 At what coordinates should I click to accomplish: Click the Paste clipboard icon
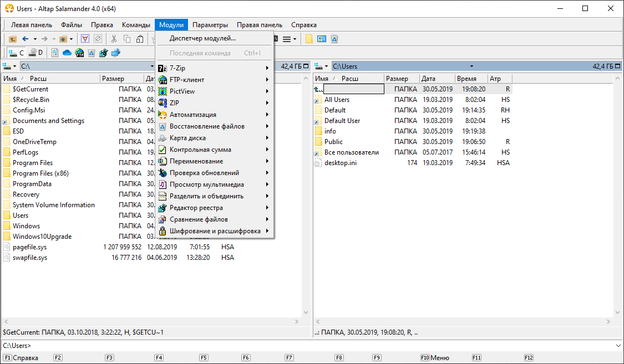(140, 39)
